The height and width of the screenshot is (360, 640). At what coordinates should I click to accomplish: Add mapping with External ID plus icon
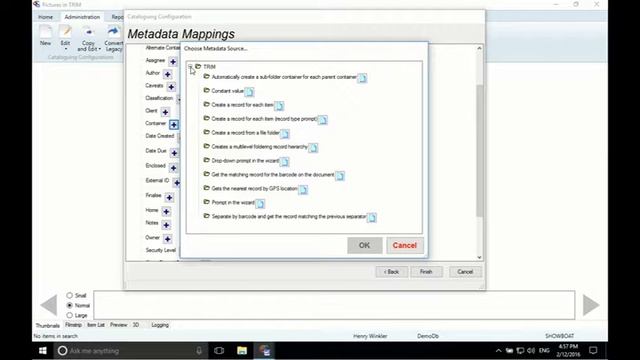tap(177, 183)
